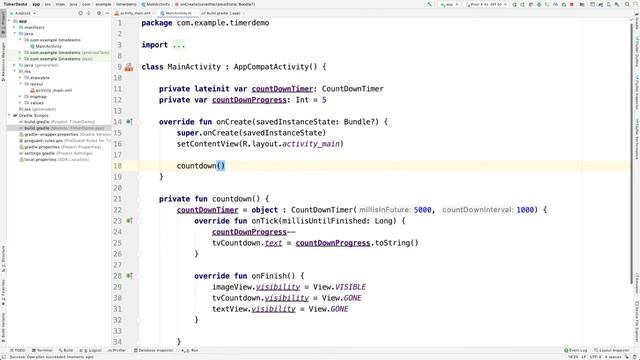The width and height of the screenshot is (640, 360).
Task: Open the Logcat tool window
Action: [x=91, y=350]
